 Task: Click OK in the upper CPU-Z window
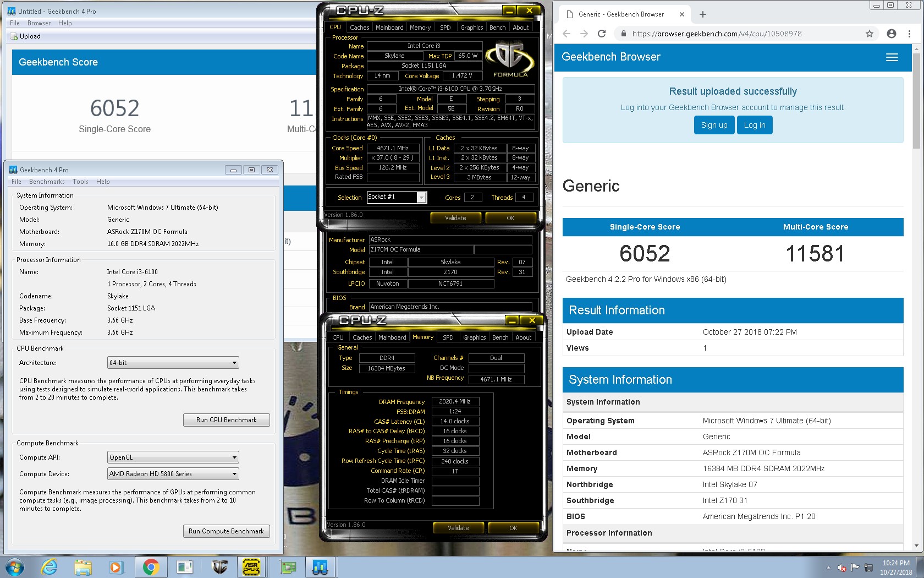point(510,218)
